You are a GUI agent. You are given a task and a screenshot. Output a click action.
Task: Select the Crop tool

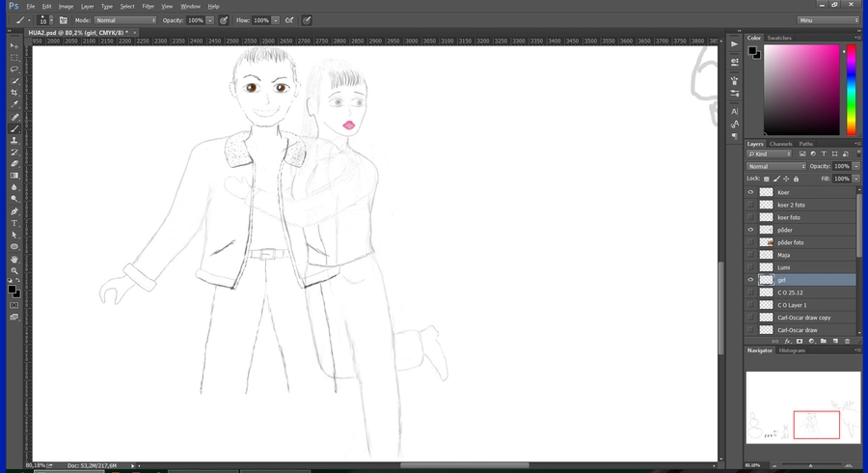pos(14,93)
